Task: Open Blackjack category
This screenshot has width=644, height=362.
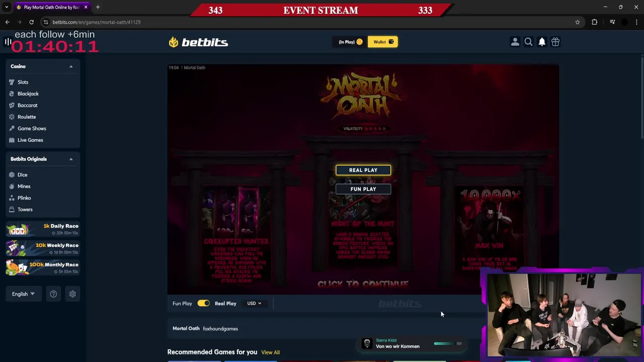Action: pos(28,94)
